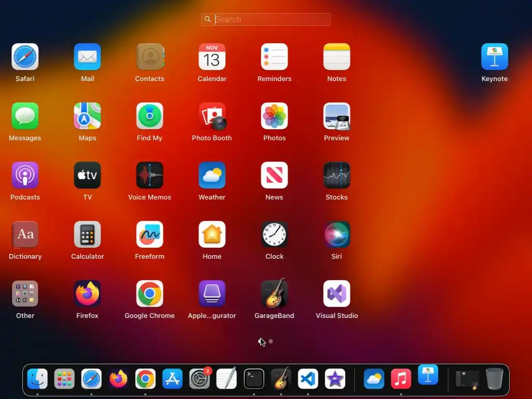532x399 pixels.
Task: Launch Apple Configurator
Action: click(212, 294)
